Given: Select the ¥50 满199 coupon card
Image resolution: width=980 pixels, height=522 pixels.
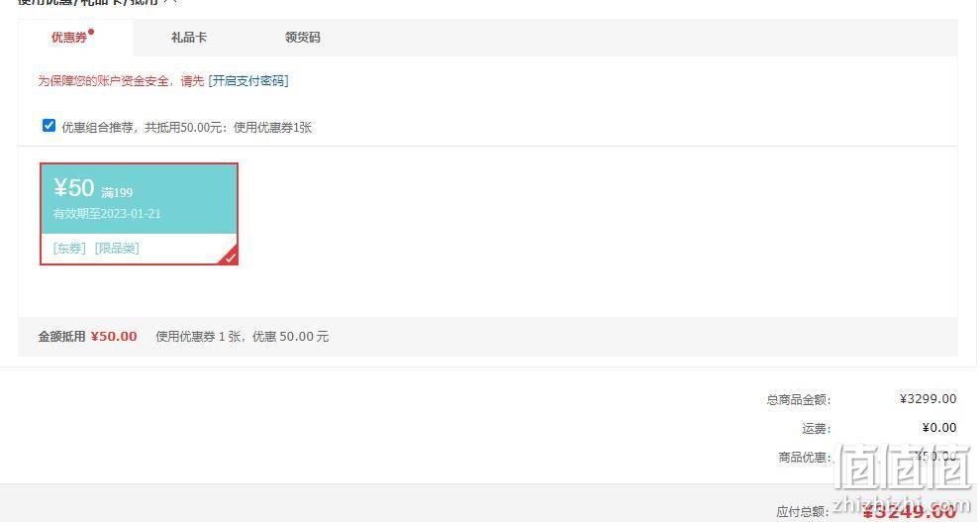Looking at the screenshot, I should [139, 214].
